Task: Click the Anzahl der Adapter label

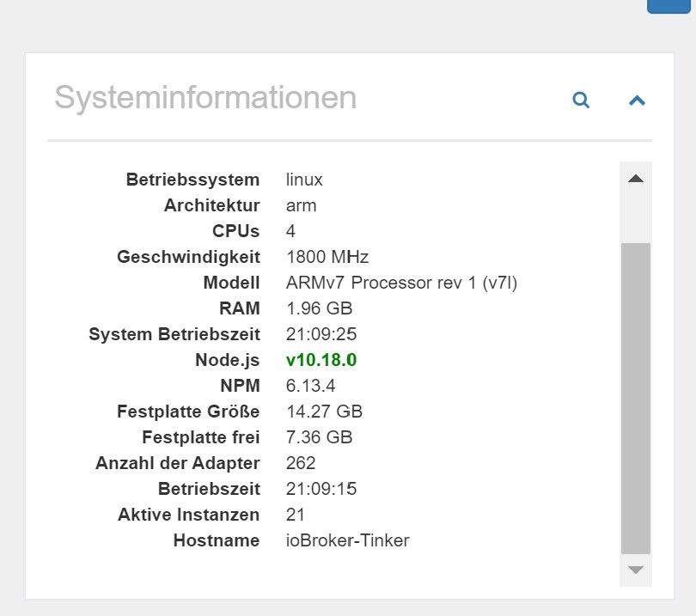Action: point(177,463)
